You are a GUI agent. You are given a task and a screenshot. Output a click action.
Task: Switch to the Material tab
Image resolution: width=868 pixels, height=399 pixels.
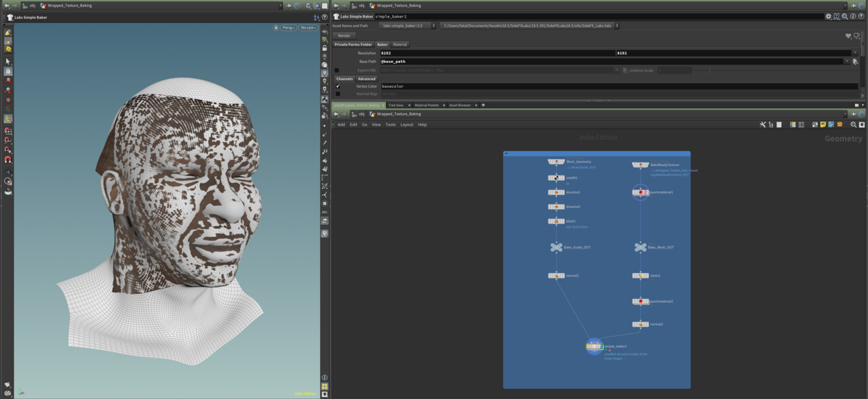[x=400, y=45]
